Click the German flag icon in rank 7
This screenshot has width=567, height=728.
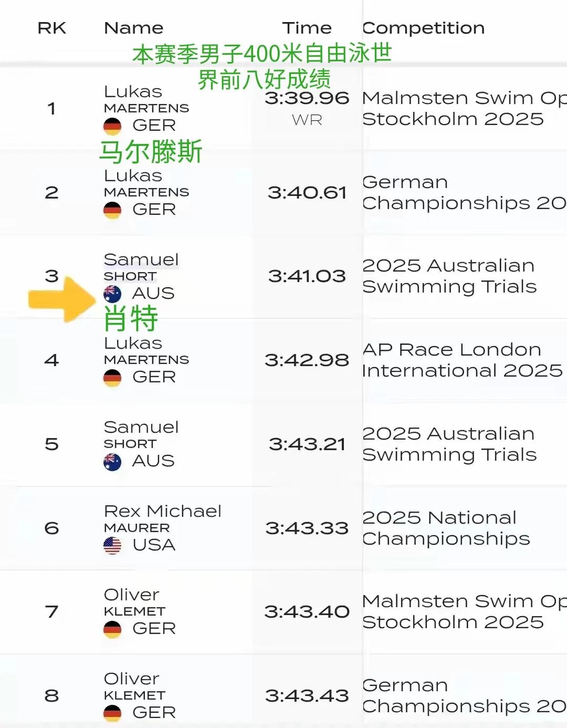point(112,629)
